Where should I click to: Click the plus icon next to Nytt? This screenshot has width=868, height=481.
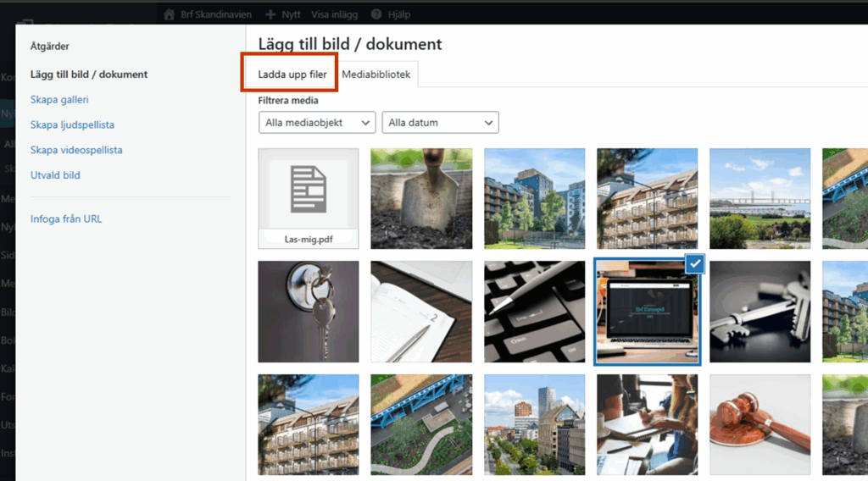(270, 14)
